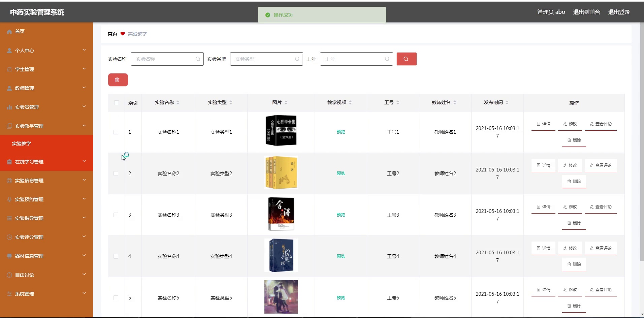Expand the 系统管理 menu chevron
This screenshot has width=644, height=318.
tap(84, 293)
